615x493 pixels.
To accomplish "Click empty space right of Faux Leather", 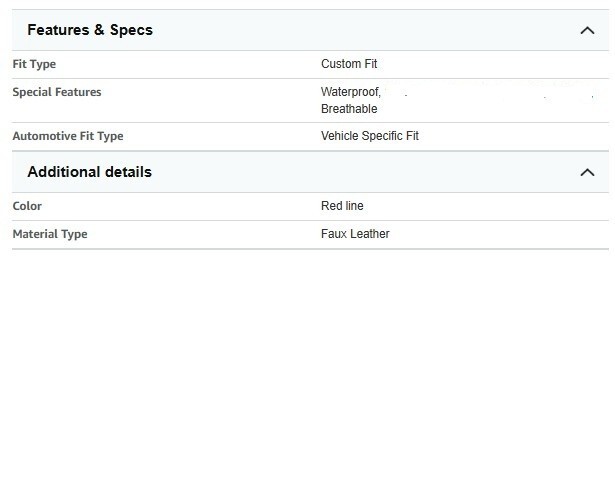I will 500,234.
